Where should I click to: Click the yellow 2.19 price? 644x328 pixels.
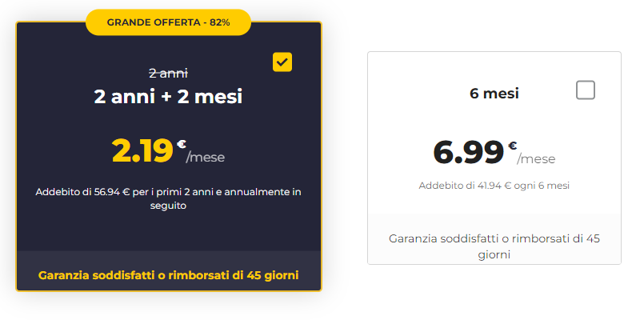click(x=142, y=150)
